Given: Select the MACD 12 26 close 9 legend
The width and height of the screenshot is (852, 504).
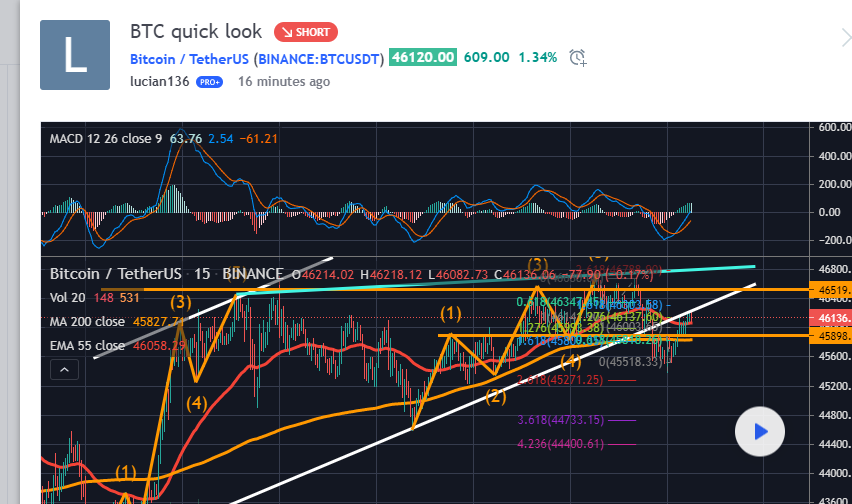Looking at the screenshot, I should 106,138.
